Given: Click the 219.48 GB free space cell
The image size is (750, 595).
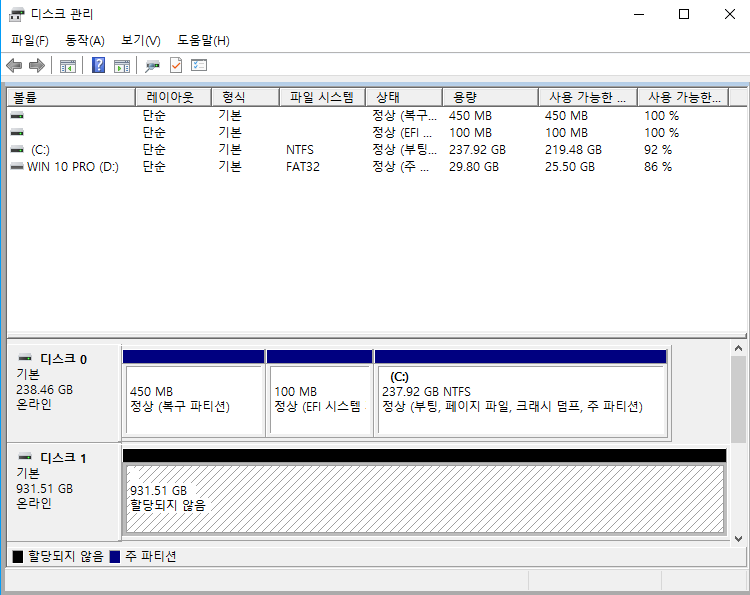Looking at the screenshot, I should click(x=573, y=150).
